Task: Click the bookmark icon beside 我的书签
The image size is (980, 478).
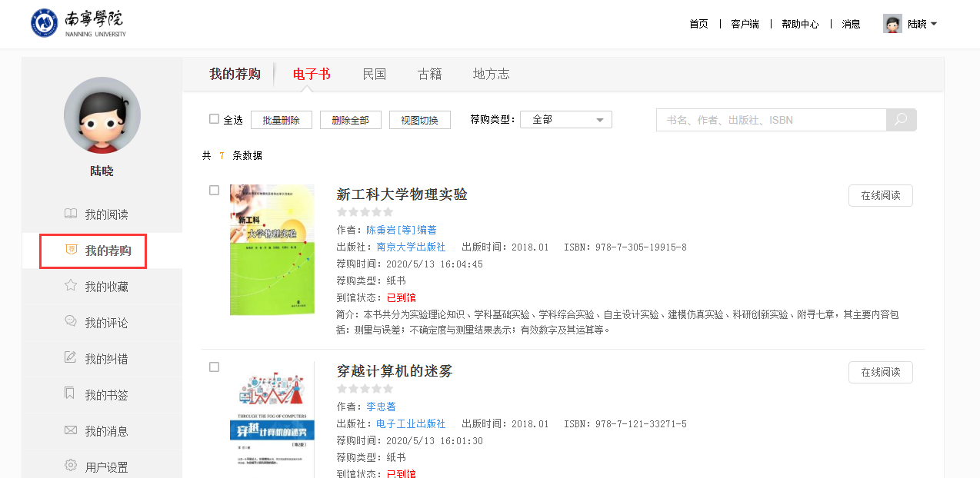Action: click(71, 394)
